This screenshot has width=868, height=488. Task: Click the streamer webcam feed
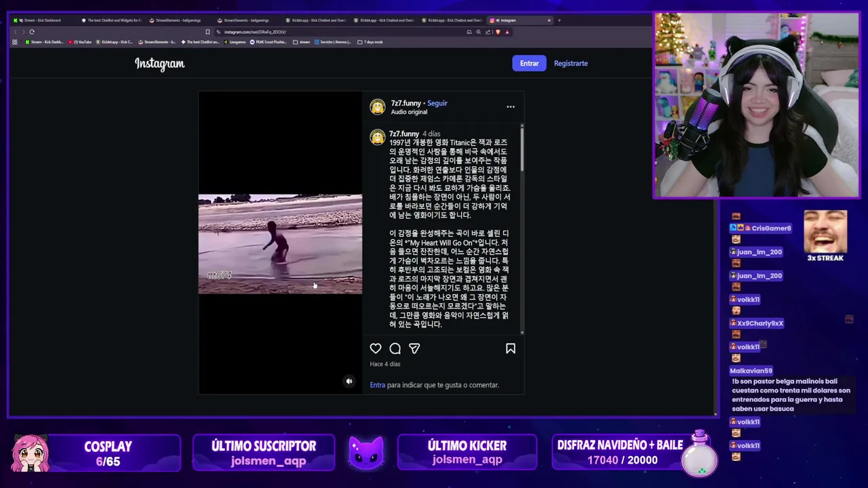(x=756, y=105)
